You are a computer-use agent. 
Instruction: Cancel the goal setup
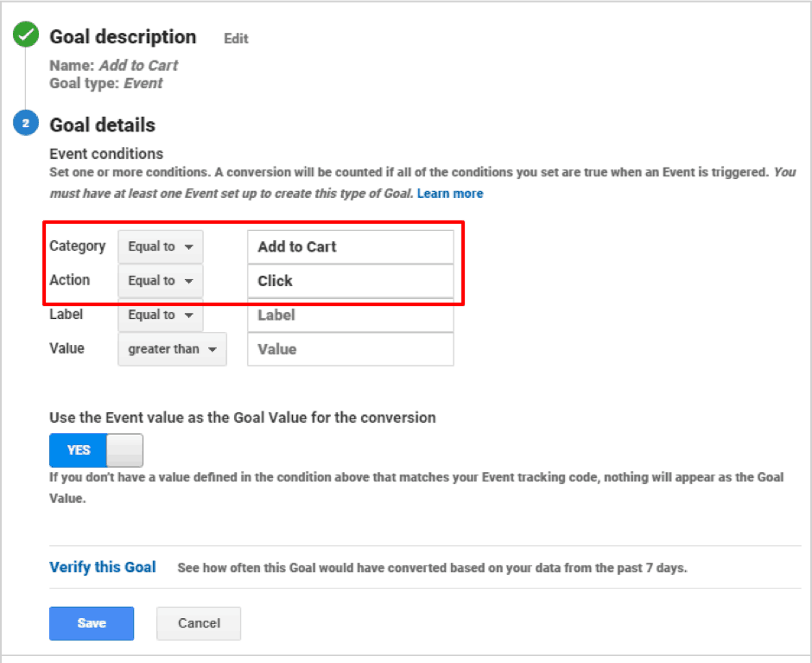click(199, 623)
